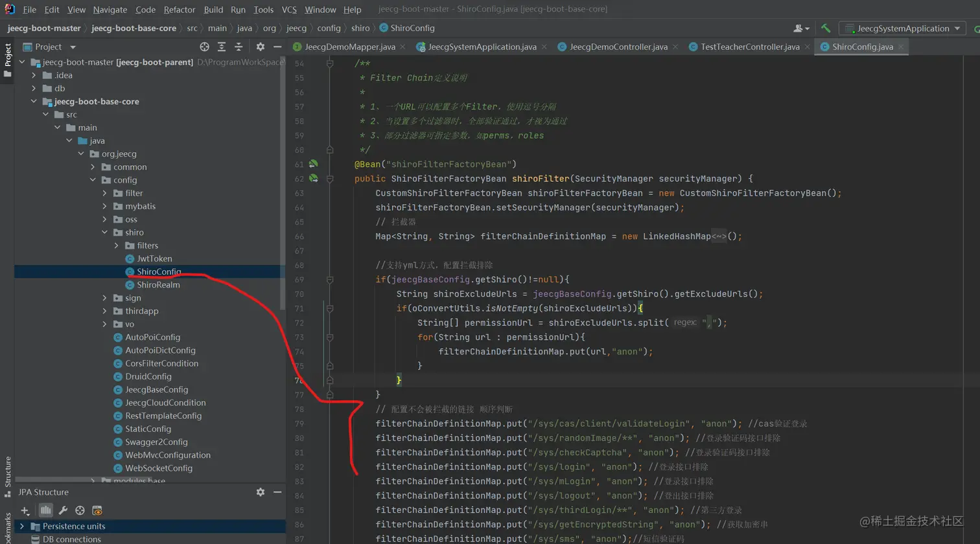Toggle the bar-chart view icon in JPA Structure

(45, 511)
